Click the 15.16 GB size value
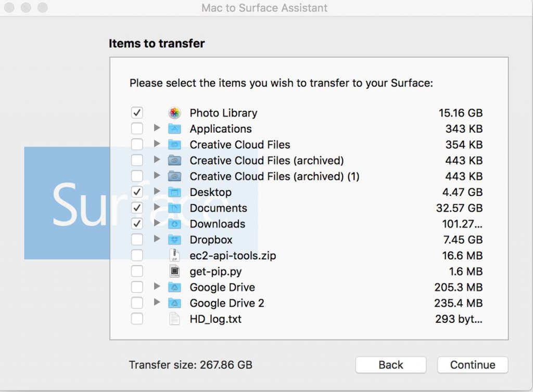533x392 pixels. pos(461,113)
